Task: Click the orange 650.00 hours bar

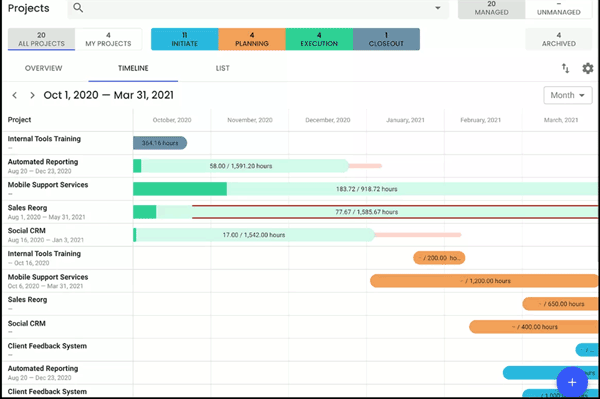Action: tap(560, 304)
